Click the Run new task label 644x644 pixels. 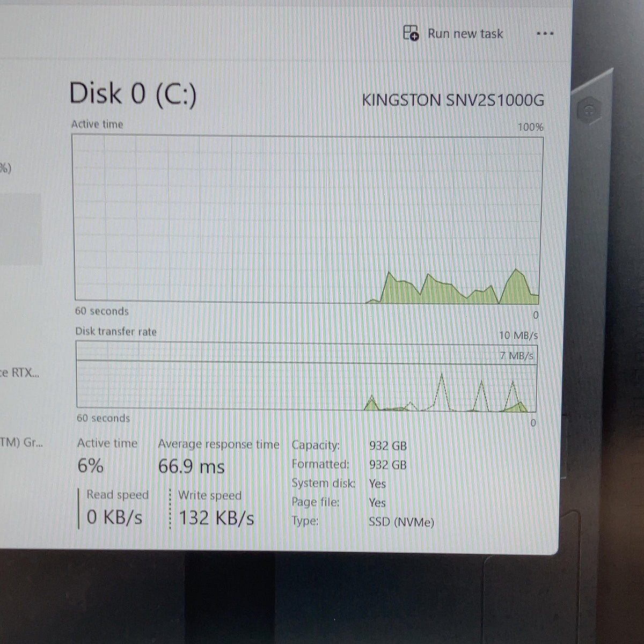click(465, 34)
